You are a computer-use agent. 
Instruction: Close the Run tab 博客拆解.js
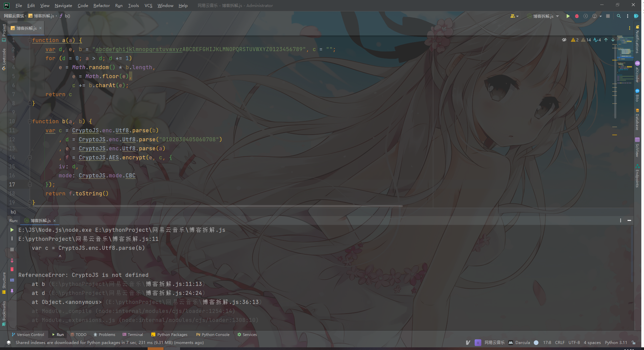54,221
